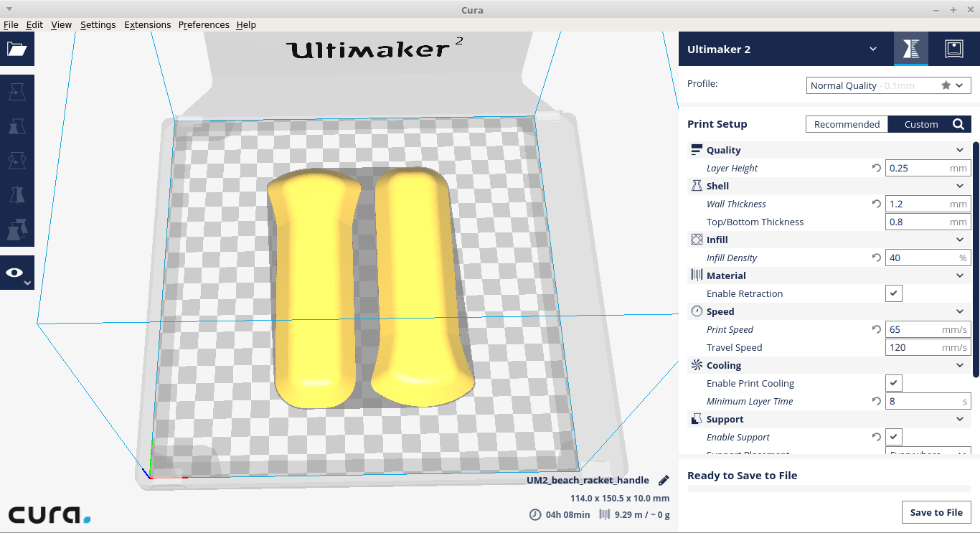The height and width of the screenshot is (533, 980).
Task: Collapse the Speed section
Action: pos(960,311)
